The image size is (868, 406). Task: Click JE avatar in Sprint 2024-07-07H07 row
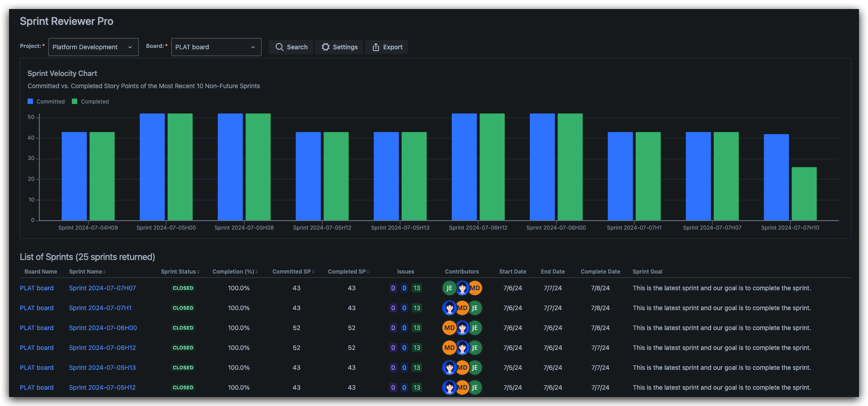pos(449,288)
